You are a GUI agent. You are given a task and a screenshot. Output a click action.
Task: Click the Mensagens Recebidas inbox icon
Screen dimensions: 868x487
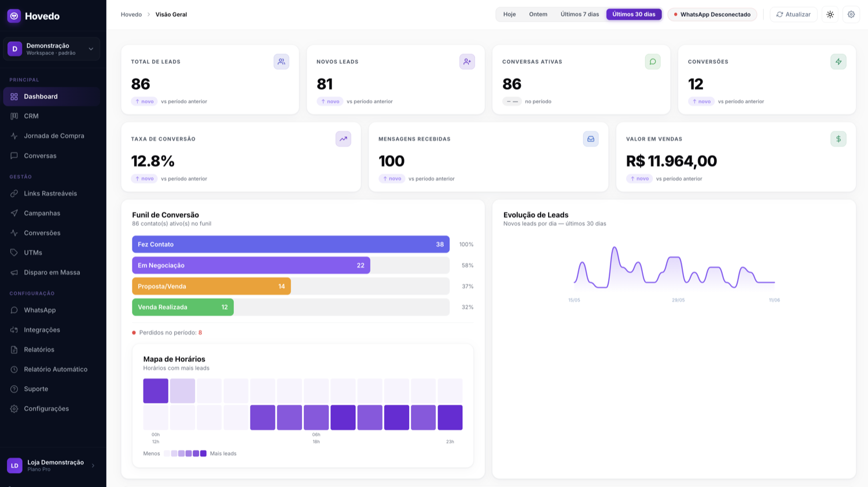(591, 139)
